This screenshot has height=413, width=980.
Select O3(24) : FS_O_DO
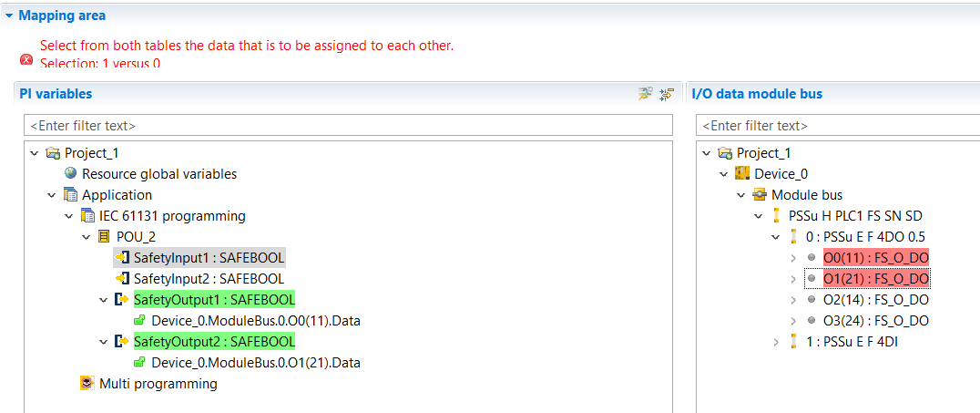point(875,321)
